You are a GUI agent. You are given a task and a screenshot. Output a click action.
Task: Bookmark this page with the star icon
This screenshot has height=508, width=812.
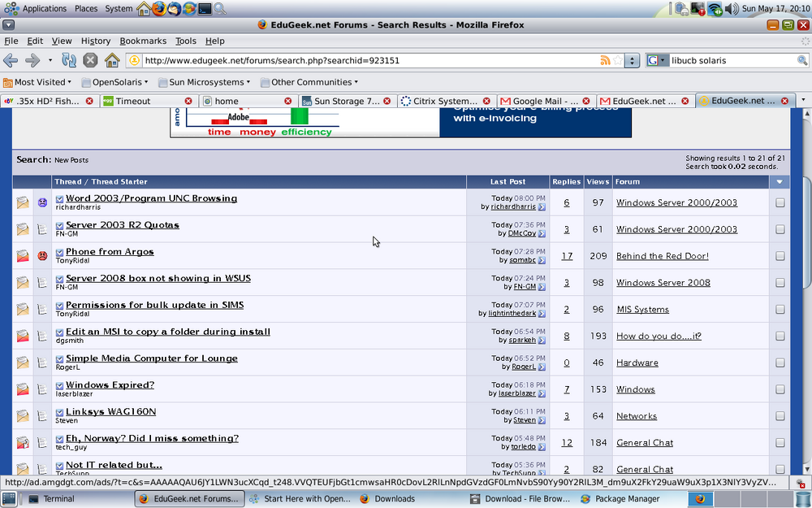pyautogui.click(x=618, y=60)
